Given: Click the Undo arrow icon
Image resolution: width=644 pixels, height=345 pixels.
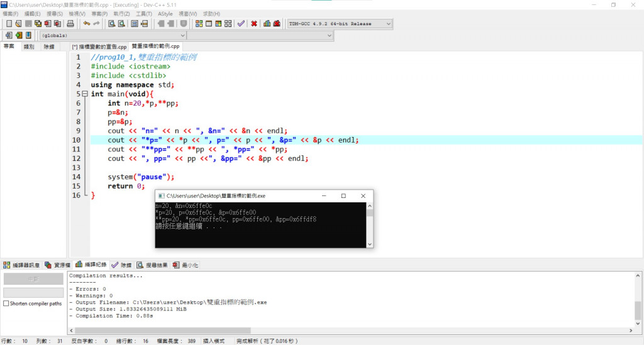Looking at the screenshot, I should 86,24.
